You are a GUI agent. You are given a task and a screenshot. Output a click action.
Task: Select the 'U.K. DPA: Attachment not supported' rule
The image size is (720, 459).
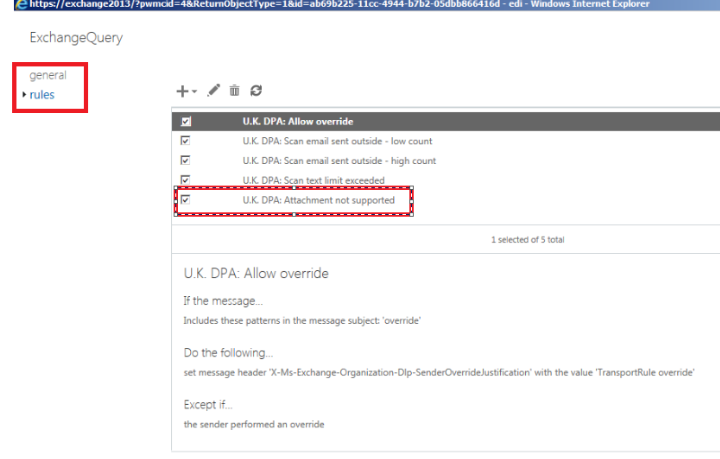pyautogui.click(x=318, y=200)
